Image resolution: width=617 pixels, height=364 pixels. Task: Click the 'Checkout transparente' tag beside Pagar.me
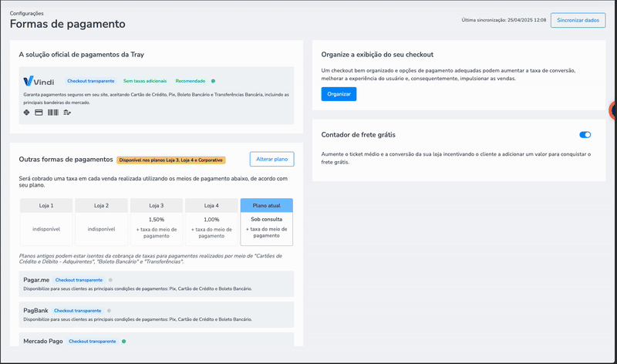click(x=79, y=280)
